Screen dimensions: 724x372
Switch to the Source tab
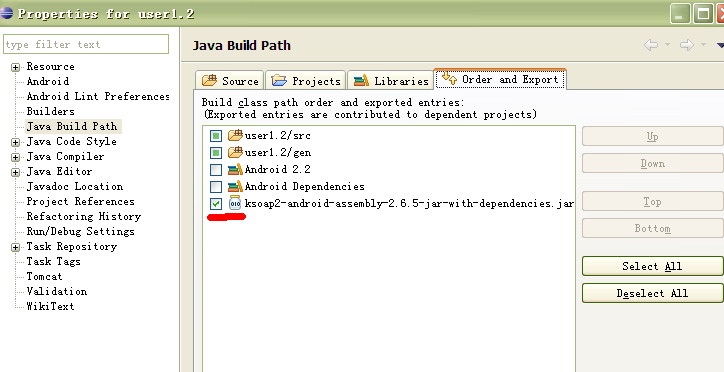[229, 80]
